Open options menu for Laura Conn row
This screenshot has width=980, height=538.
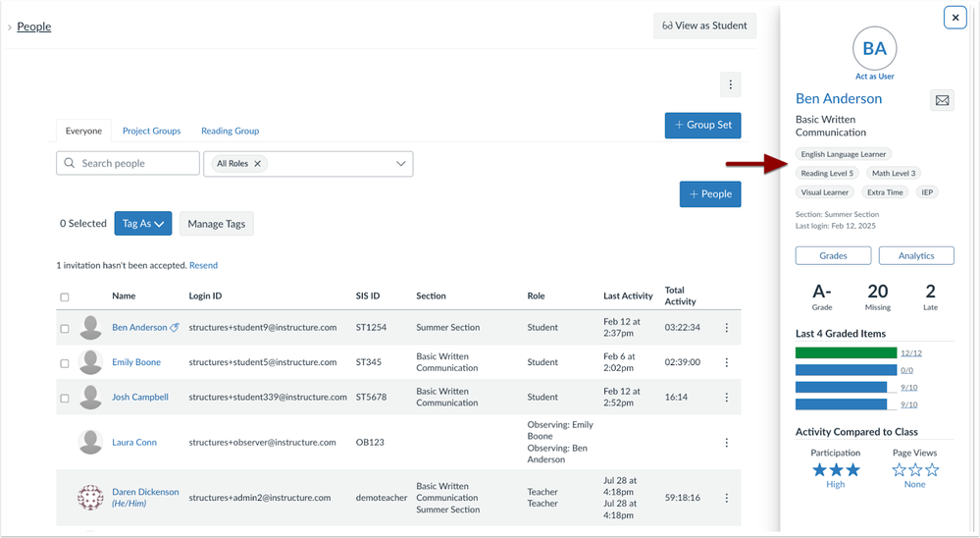pos(726,443)
